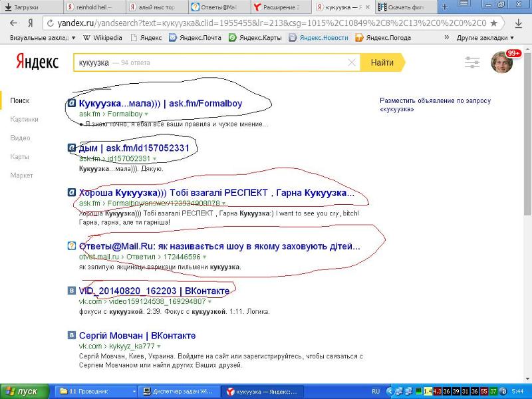Expand the Другие закладки folder
The height and width of the screenshot is (399, 532).
point(485,38)
